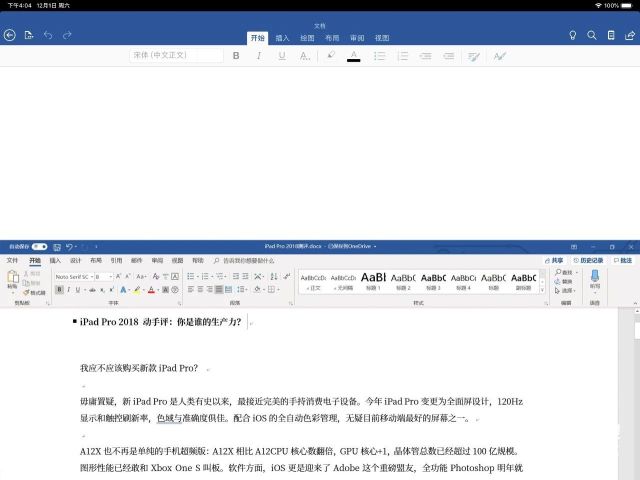The height and width of the screenshot is (480, 640).
Task: Open mobile reading view icon in iPad Word
Action: [611, 35]
